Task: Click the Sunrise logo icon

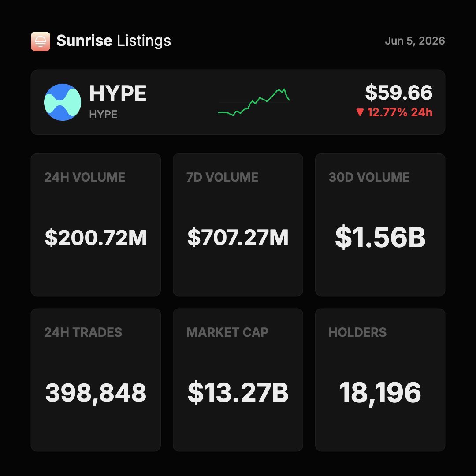Action: coord(41,41)
